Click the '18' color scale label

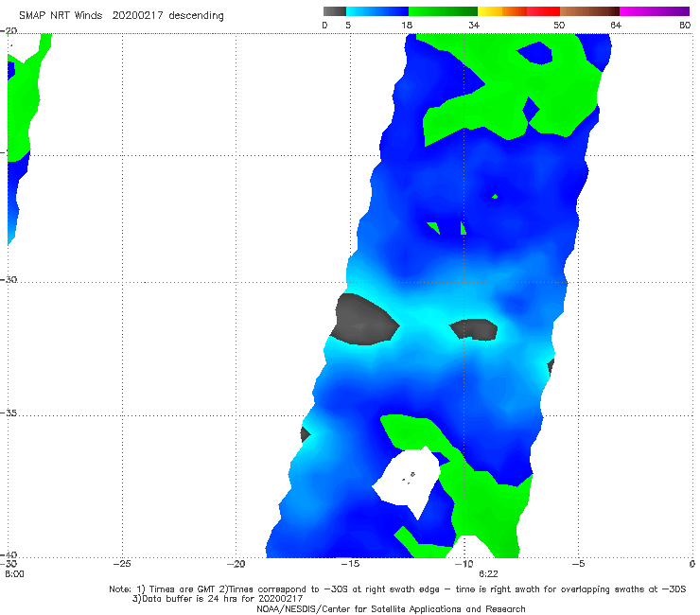(x=407, y=25)
